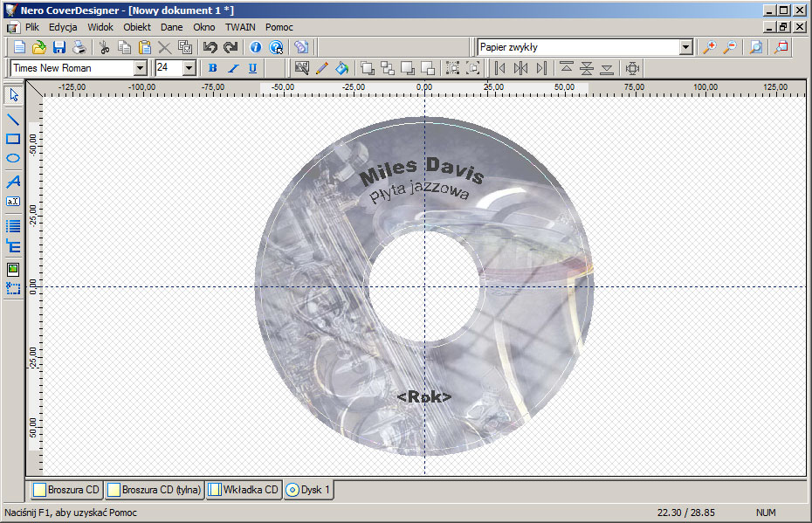Image resolution: width=812 pixels, height=523 pixels.
Task: Click the fill color bucket tool
Action: click(x=342, y=68)
